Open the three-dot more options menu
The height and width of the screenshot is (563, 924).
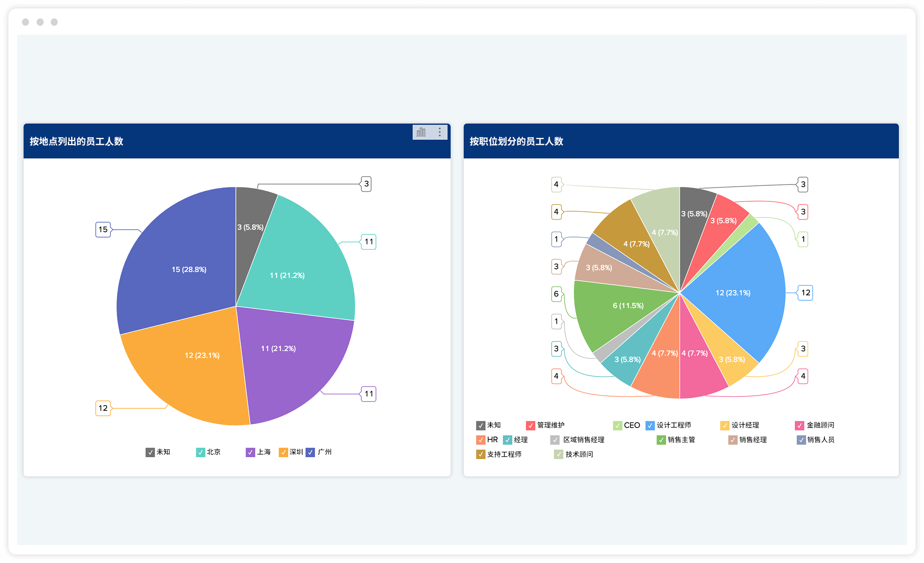pos(440,132)
